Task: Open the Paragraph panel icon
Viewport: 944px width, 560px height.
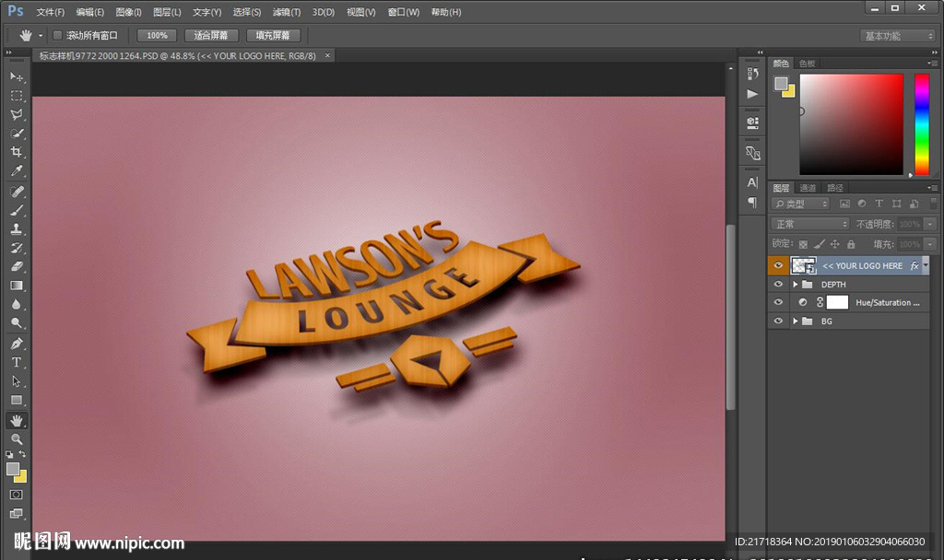Action: [752, 202]
